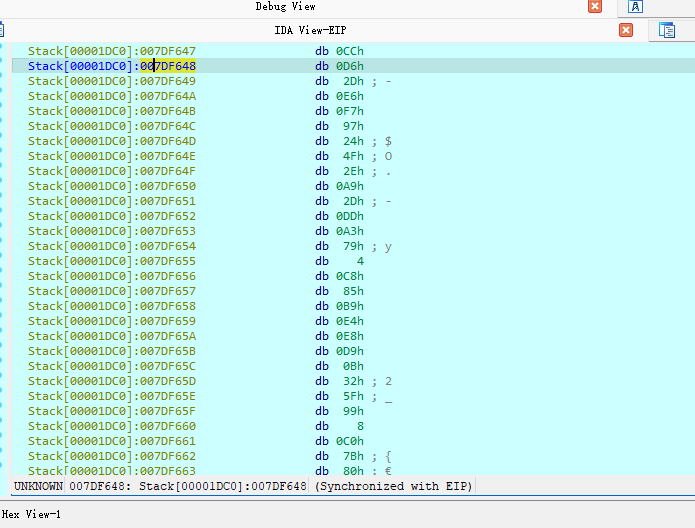The height and width of the screenshot is (528, 695).
Task: Click the byte value 0D9h
Action: pos(350,351)
